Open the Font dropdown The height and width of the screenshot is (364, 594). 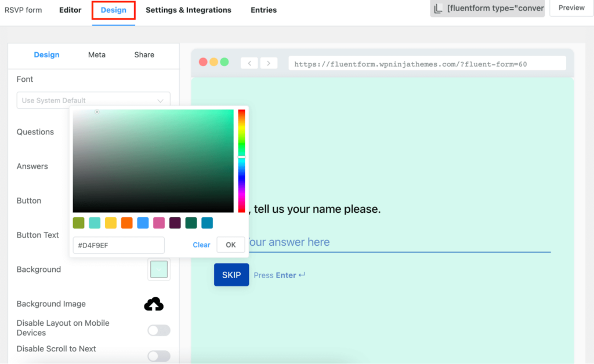click(93, 100)
